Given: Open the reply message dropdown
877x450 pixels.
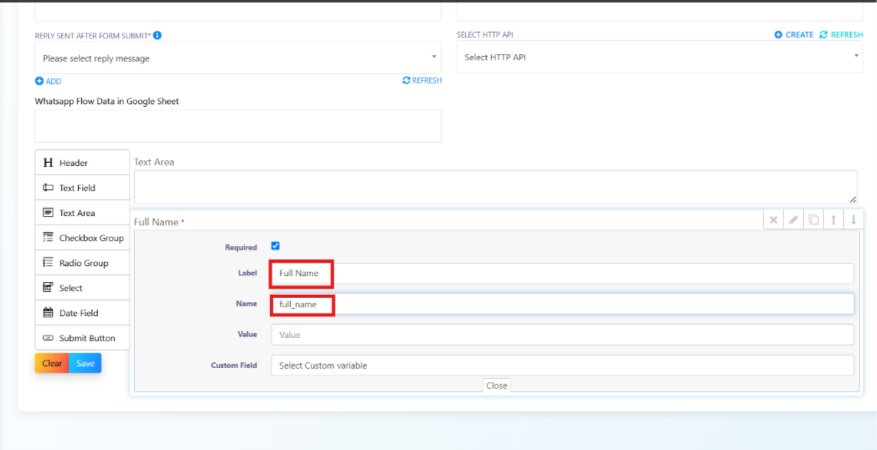Looking at the screenshot, I should [238, 58].
